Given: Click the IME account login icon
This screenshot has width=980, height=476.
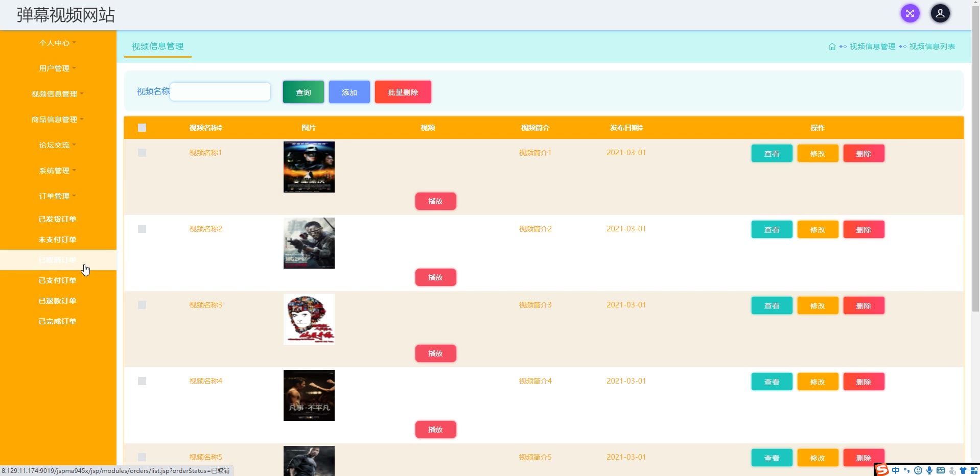Looking at the screenshot, I should (952, 470).
